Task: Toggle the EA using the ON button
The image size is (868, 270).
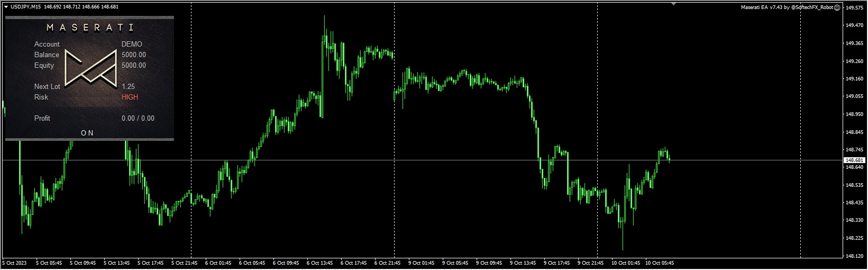Action: 87,133
